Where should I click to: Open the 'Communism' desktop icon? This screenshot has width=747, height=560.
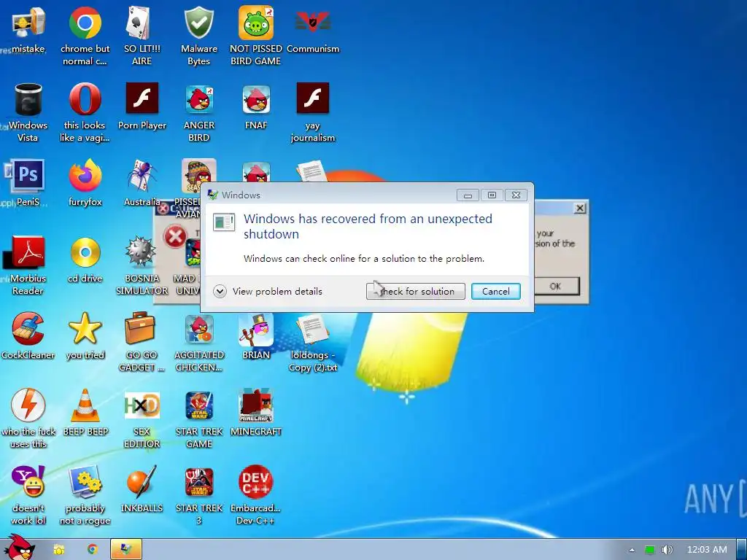(x=312, y=23)
